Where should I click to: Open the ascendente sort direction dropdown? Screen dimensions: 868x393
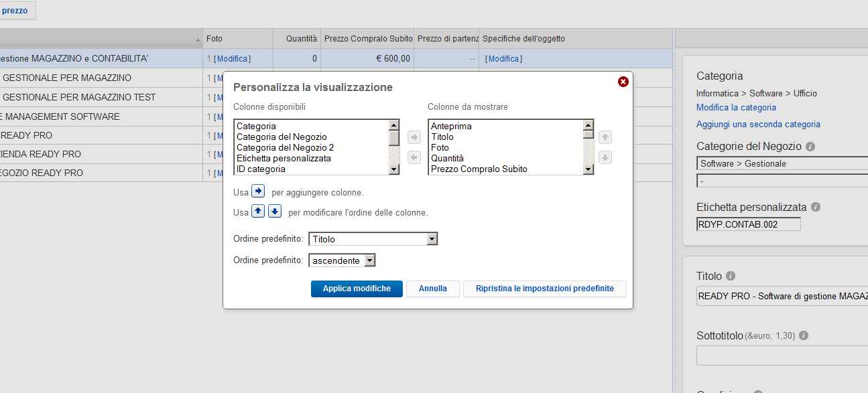coord(342,260)
